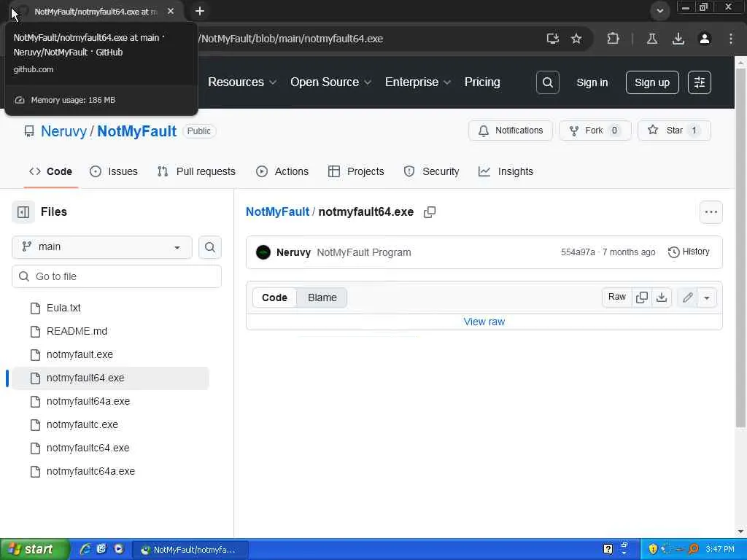Expand the Resources menu

pyautogui.click(x=242, y=82)
